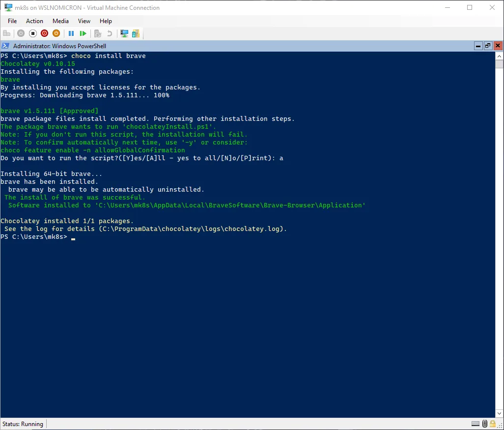
Task: Click PowerShell scrollbar up arrow
Action: click(x=499, y=56)
